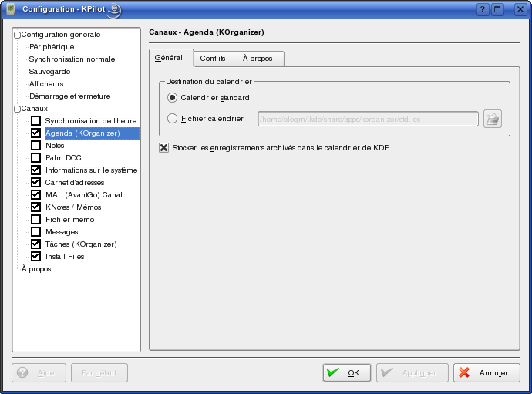Uncheck Informations sur le système checkbox
This screenshot has width=532, height=394.
click(36, 170)
